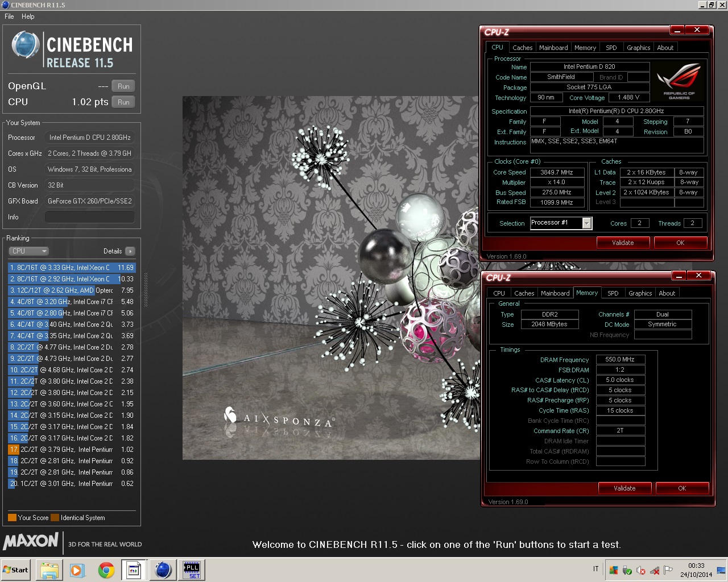The height and width of the screenshot is (582, 728).
Task: Click OK in the CPU-Z timings window
Action: [682, 488]
